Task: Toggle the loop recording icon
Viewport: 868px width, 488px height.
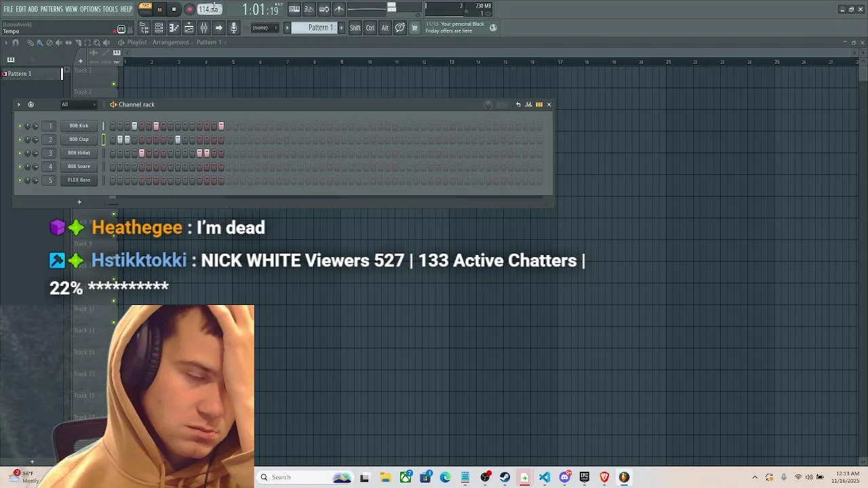Action: (x=324, y=9)
